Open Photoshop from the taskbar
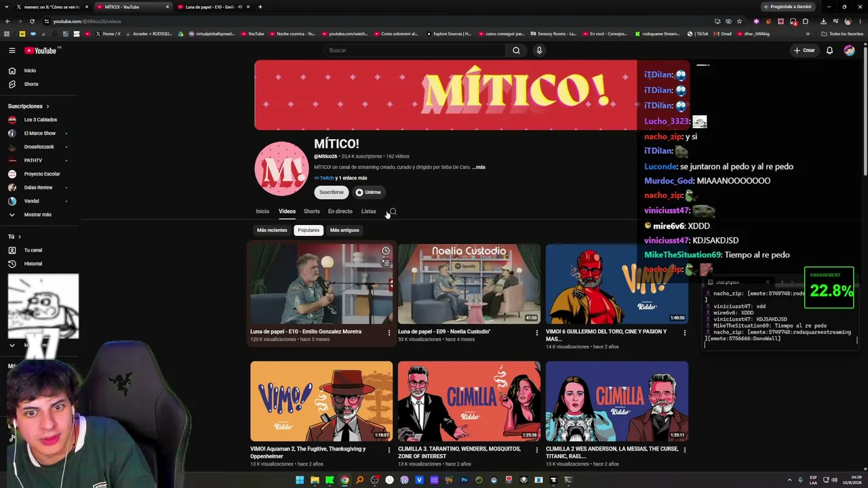This screenshot has width=868, height=488. [464, 480]
